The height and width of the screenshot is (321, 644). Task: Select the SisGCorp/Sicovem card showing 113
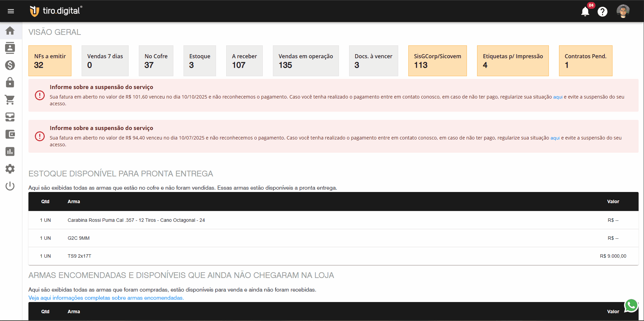tap(437, 61)
